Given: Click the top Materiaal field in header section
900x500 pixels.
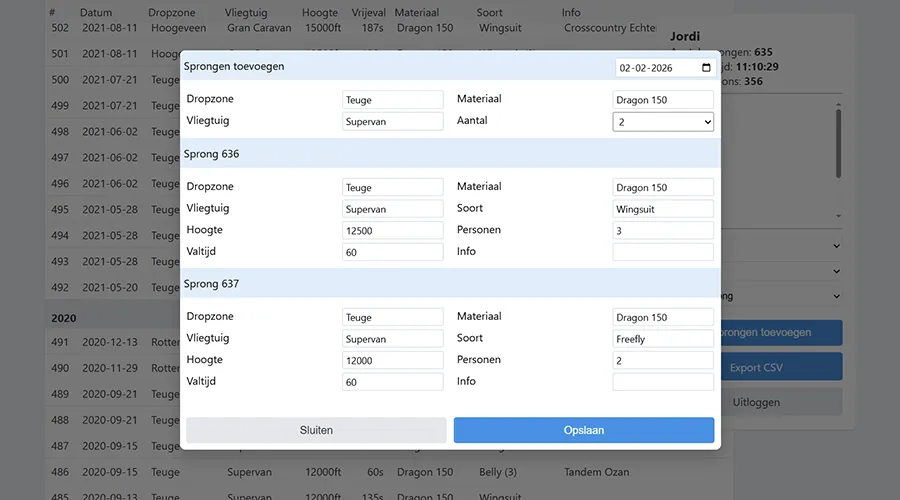Looking at the screenshot, I should pyautogui.click(x=663, y=100).
